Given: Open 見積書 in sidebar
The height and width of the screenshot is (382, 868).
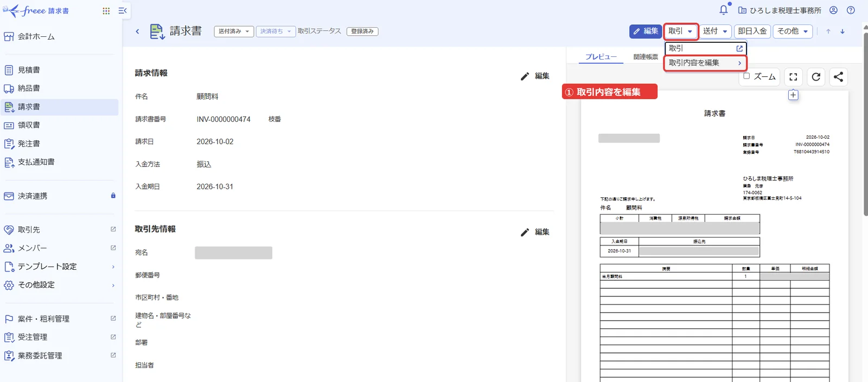Looking at the screenshot, I should click(60, 70).
